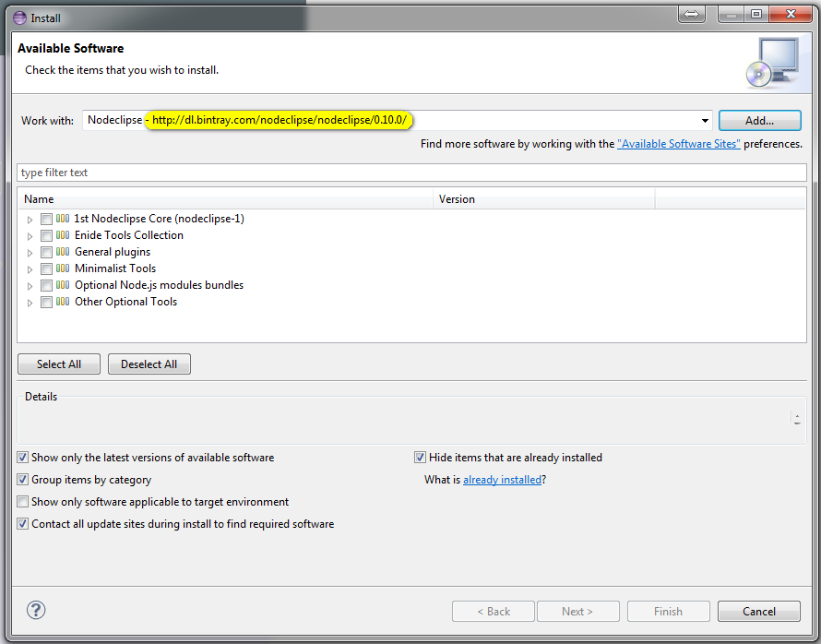Screen dimensions: 821x644
Task: Click the help question mark icon
Action: tap(36, 610)
